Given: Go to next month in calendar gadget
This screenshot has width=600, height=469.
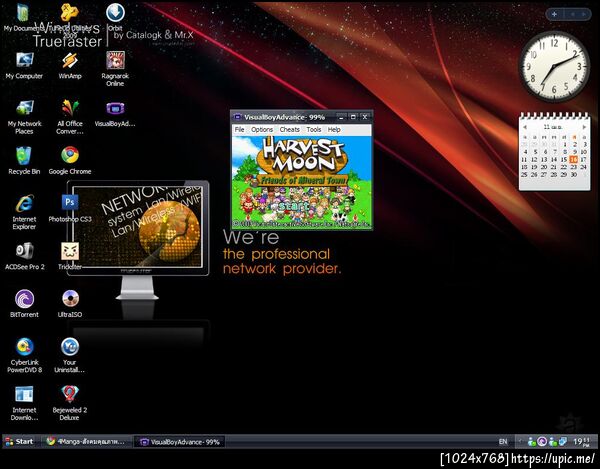Looking at the screenshot, I should click(584, 127).
